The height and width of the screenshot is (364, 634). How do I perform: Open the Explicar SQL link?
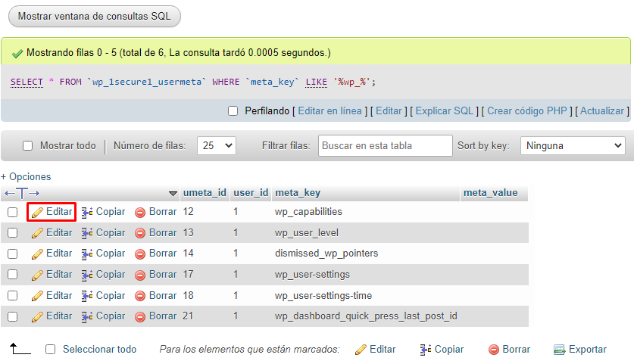click(445, 111)
